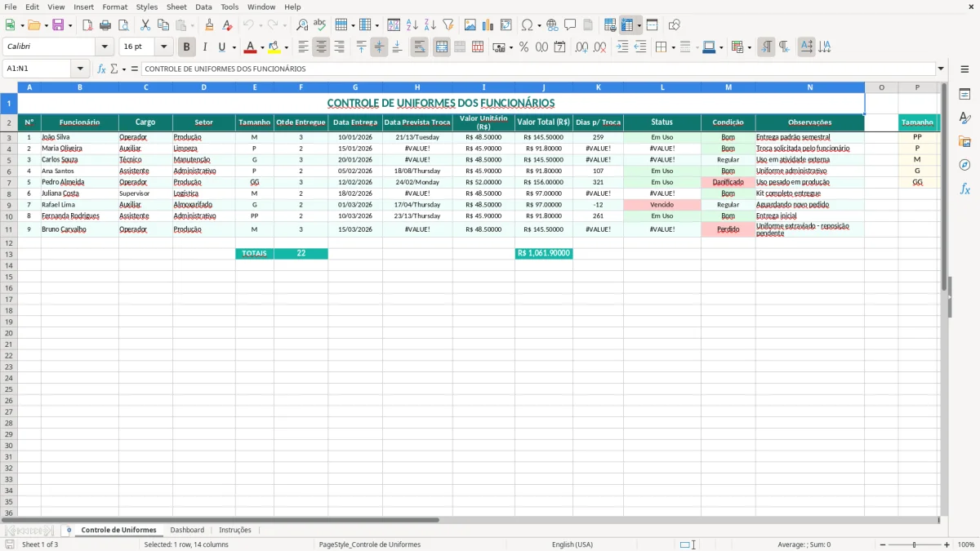This screenshot has height=551, width=980.
Task: Click the 100% zoom level
Action: click(966, 544)
